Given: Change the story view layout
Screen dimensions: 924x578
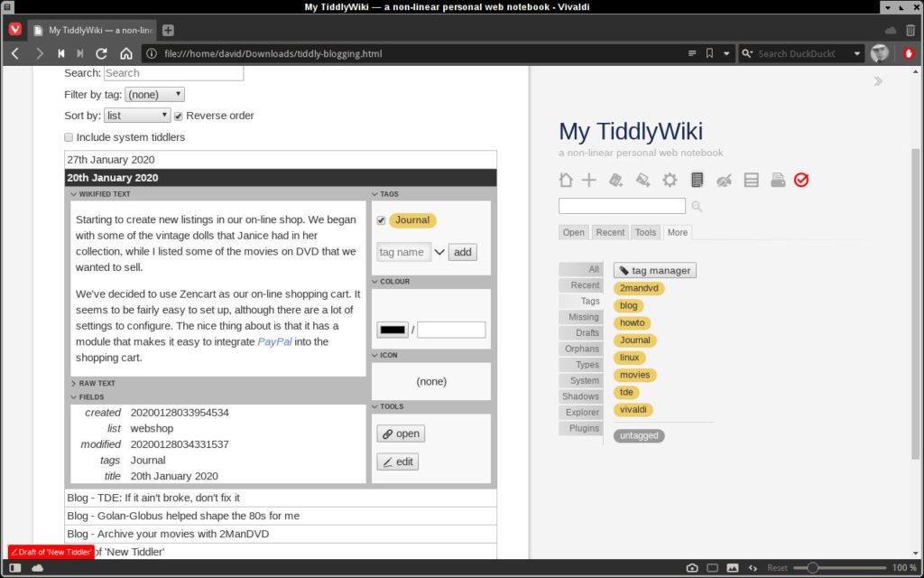Looking at the screenshot, I should click(752, 180).
